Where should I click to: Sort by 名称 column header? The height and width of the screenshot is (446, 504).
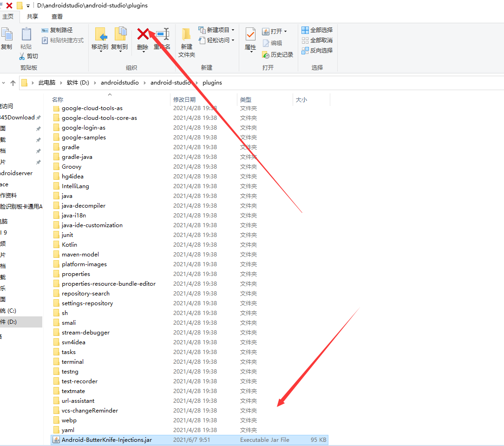(58, 100)
